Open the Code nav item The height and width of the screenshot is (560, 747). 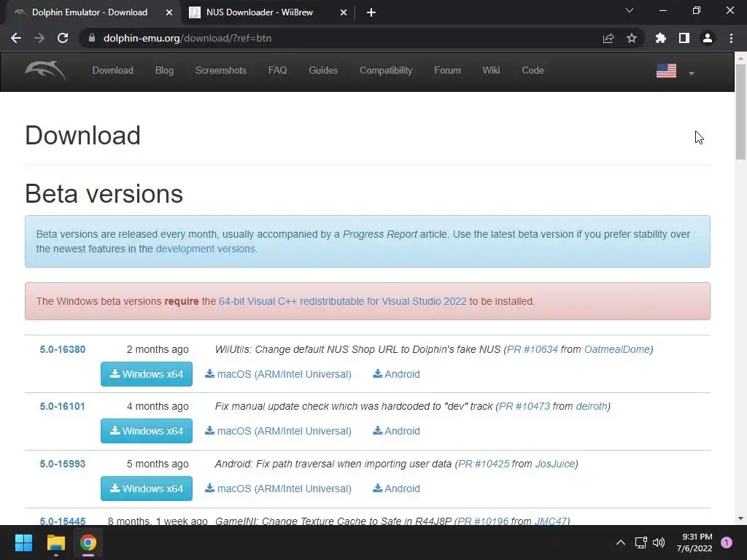(533, 71)
